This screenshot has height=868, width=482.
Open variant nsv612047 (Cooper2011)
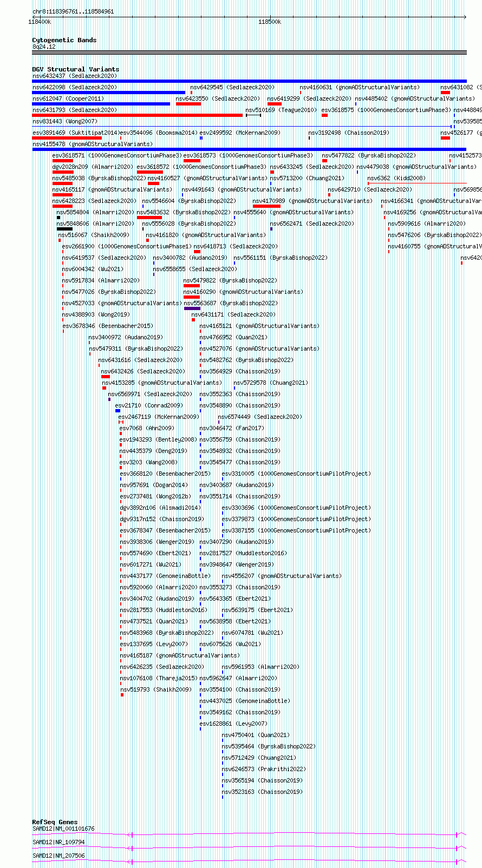[x=68, y=99]
